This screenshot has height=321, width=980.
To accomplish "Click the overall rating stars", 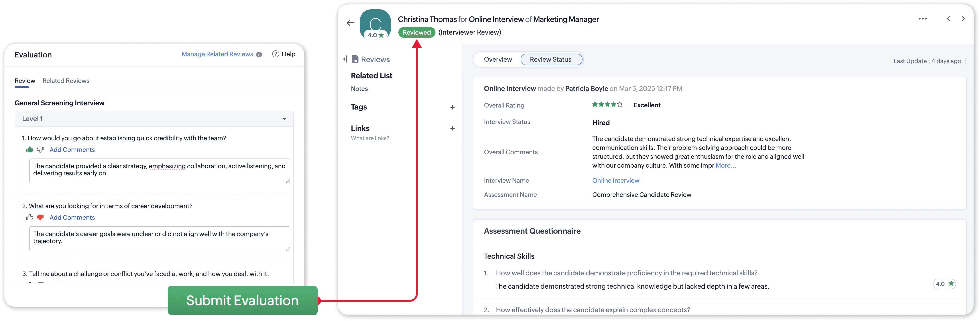I will (x=607, y=105).
